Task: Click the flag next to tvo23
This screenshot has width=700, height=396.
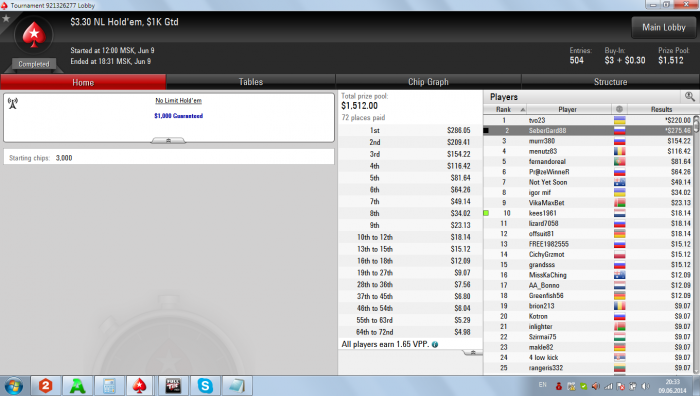Action: [x=620, y=120]
